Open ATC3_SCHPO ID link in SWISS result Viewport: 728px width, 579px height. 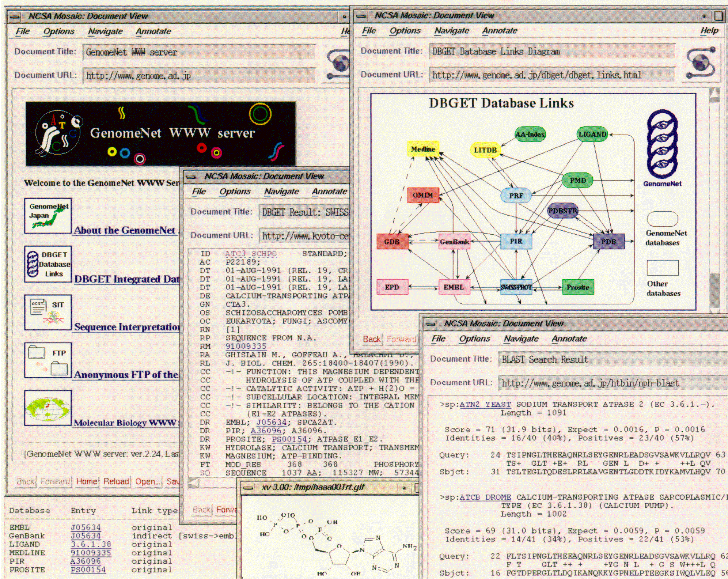click(251, 254)
